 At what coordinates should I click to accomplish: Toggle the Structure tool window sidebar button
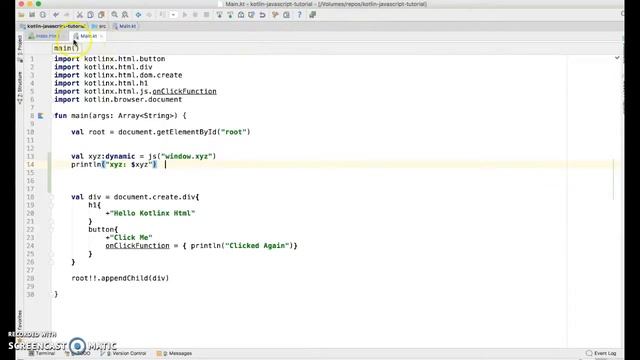(20, 88)
